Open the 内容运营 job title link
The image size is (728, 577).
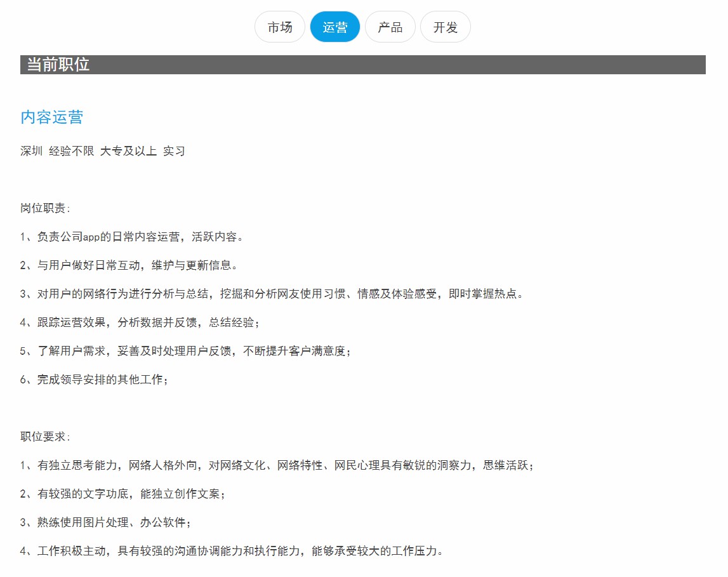pos(52,117)
